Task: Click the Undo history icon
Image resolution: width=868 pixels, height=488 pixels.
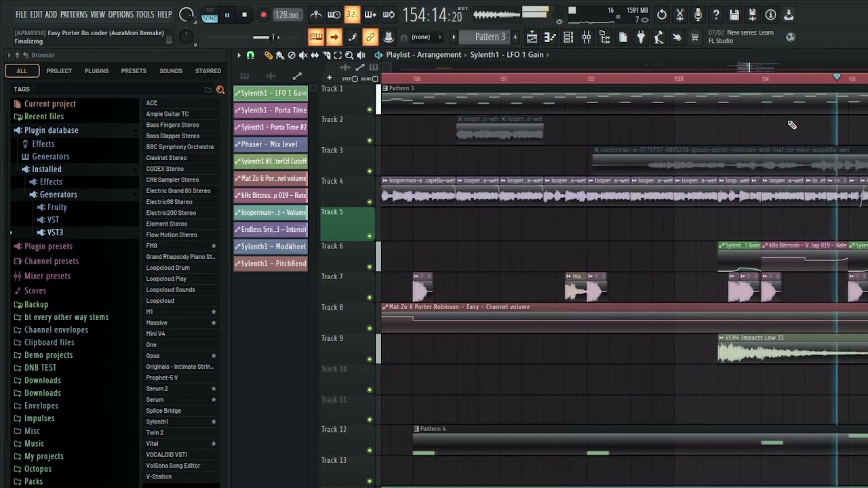Action: [662, 14]
